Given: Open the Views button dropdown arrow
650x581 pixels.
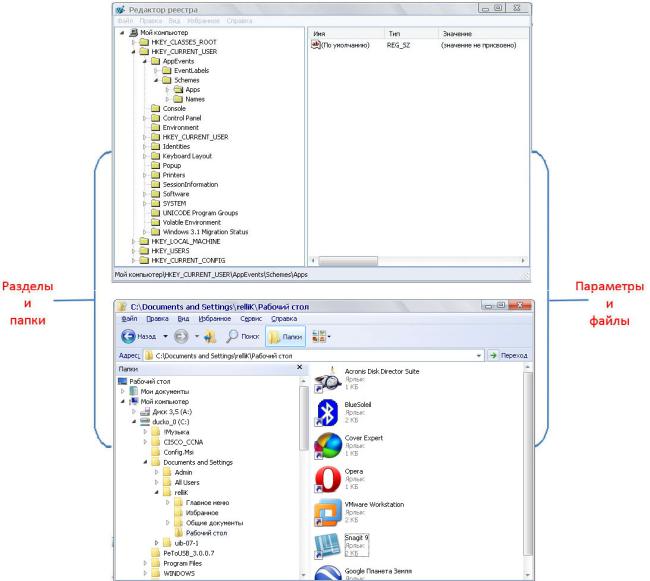Looking at the screenshot, I should click(x=329, y=336).
